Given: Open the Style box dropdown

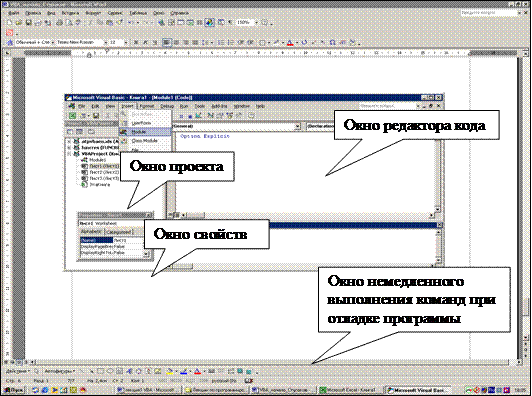Looking at the screenshot, I should tap(53, 42).
